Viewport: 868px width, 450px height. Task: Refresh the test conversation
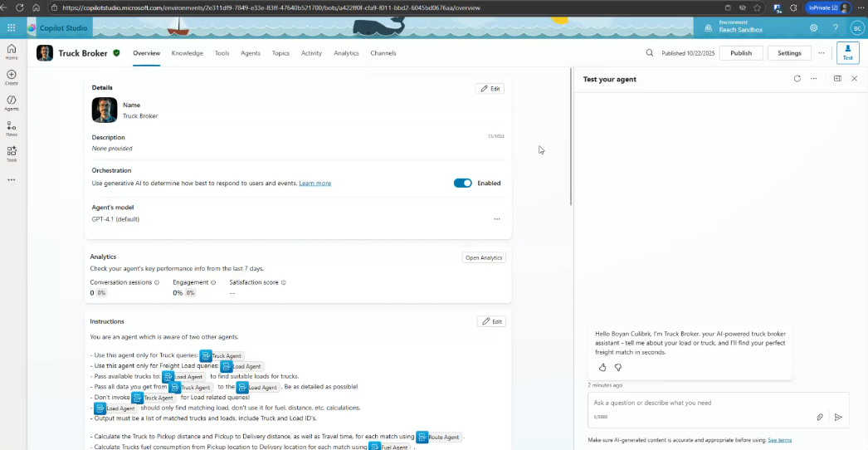tap(797, 79)
